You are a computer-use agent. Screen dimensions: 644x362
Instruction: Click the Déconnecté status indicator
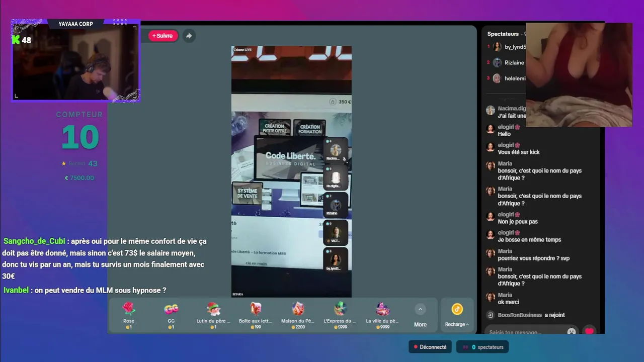pos(430,347)
